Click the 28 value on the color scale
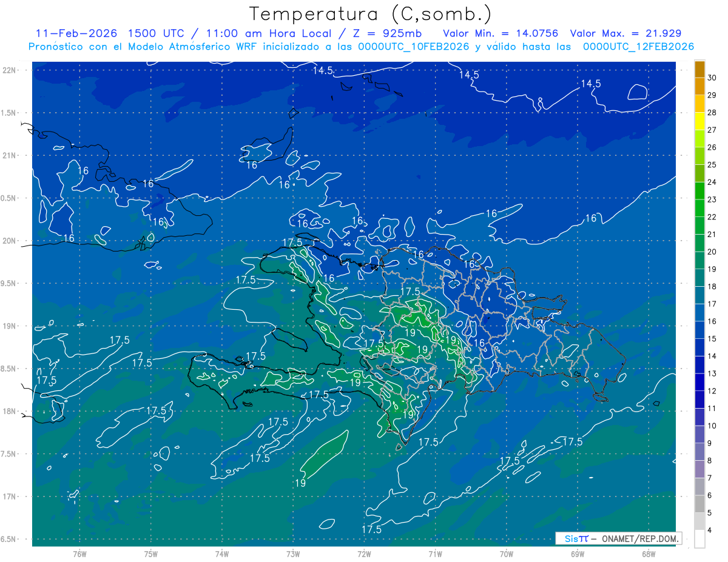The width and height of the screenshot is (728, 562). [712, 112]
